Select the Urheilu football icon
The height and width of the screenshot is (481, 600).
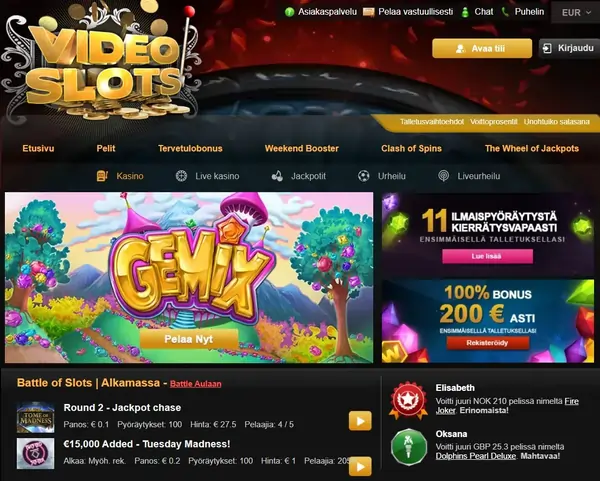coord(364,176)
